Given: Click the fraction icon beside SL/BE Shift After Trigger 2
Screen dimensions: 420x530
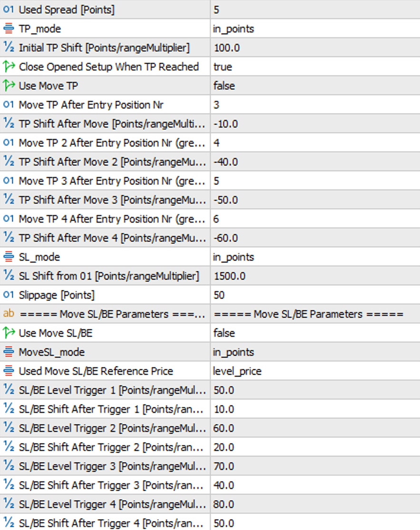Looking at the screenshot, I should click(9, 447).
